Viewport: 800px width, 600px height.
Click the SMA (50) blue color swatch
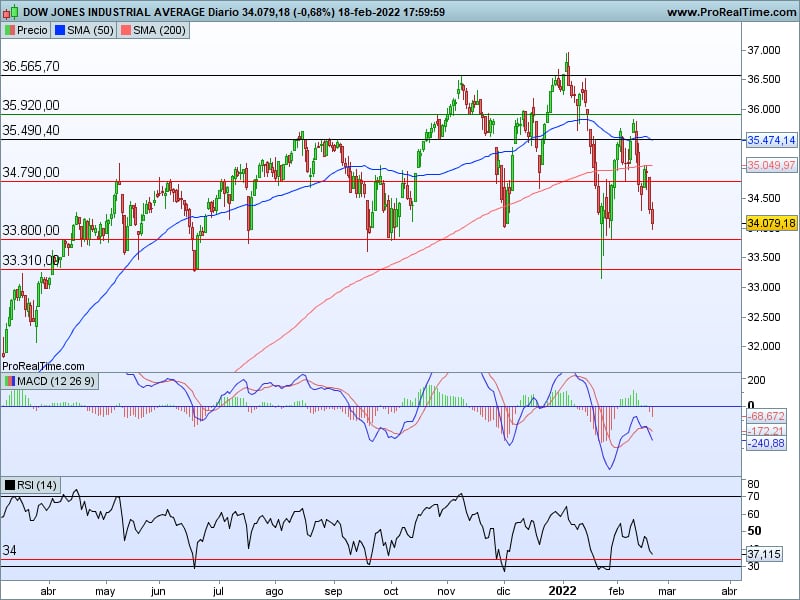(60, 31)
